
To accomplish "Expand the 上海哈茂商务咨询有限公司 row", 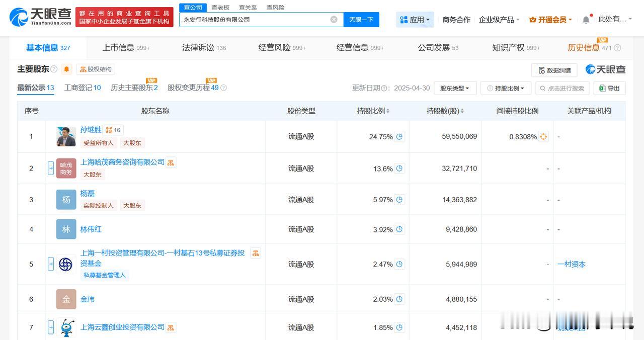I will coord(51,168).
